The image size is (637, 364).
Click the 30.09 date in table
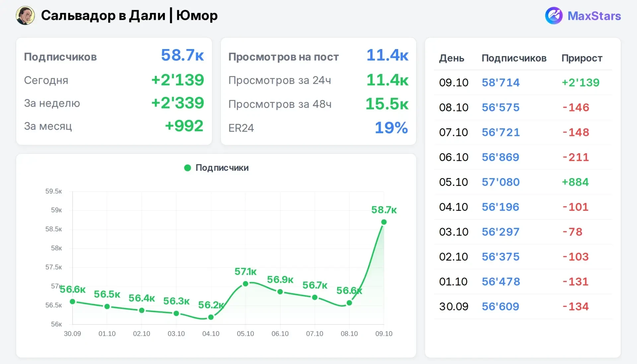click(x=454, y=306)
